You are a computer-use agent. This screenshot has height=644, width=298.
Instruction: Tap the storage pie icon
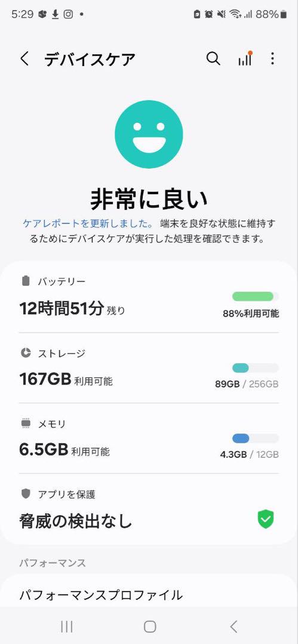(x=26, y=353)
